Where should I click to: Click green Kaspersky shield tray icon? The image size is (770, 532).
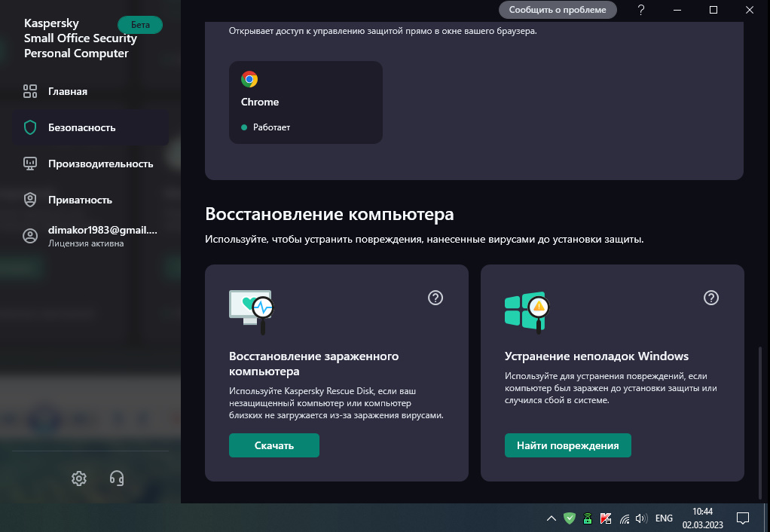pos(570,518)
